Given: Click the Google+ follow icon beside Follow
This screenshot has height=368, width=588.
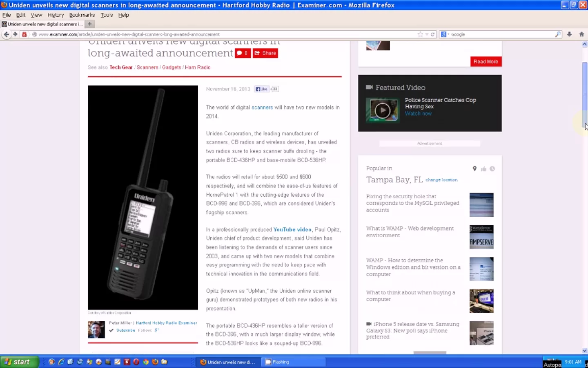Looking at the screenshot, I should click(157, 330).
